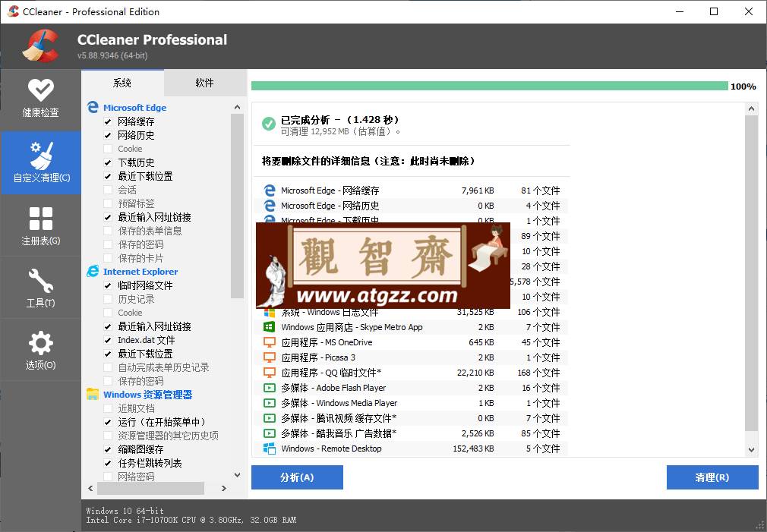Click 最近输入网址链接 under Microsoft Edge
This screenshot has width=767, height=532.
coord(155,217)
